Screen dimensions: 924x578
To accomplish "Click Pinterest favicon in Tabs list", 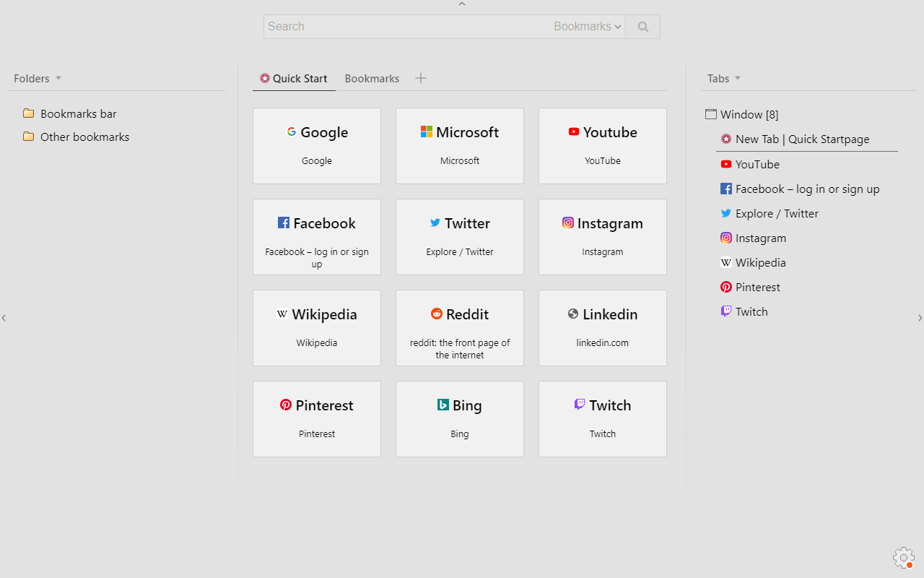I will tap(726, 287).
